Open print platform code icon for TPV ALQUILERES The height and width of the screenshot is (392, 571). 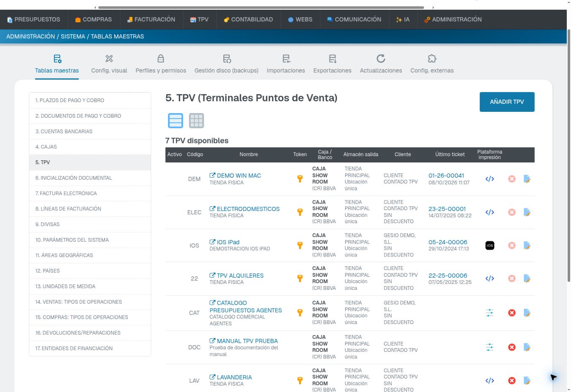pos(490,278)
